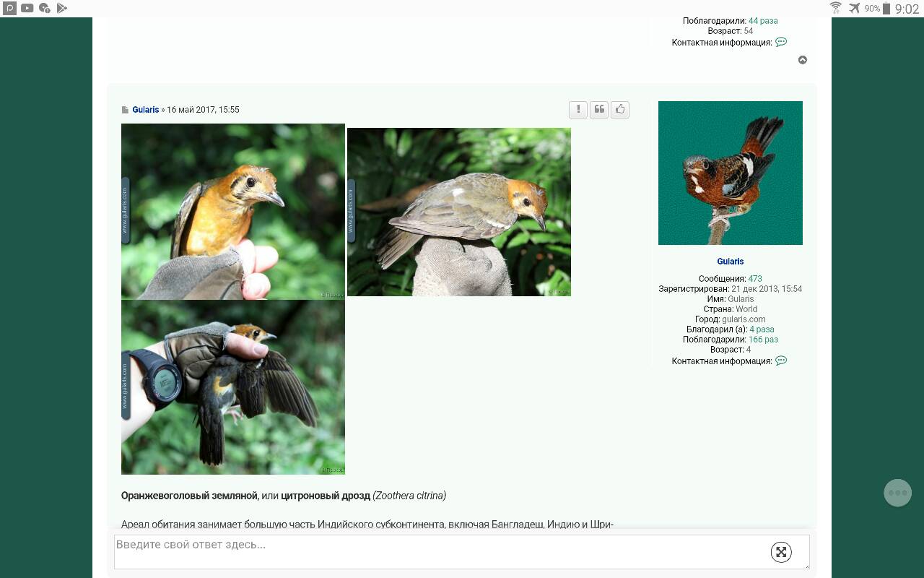
Task: Open previous user's contact information icon
Action: [x=780, y=43]
